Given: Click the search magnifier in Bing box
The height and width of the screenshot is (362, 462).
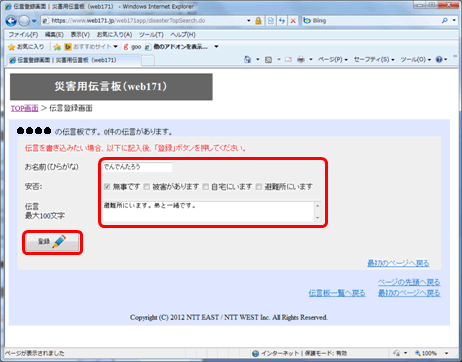Looking at the screenshot, I should coord(444,21).
